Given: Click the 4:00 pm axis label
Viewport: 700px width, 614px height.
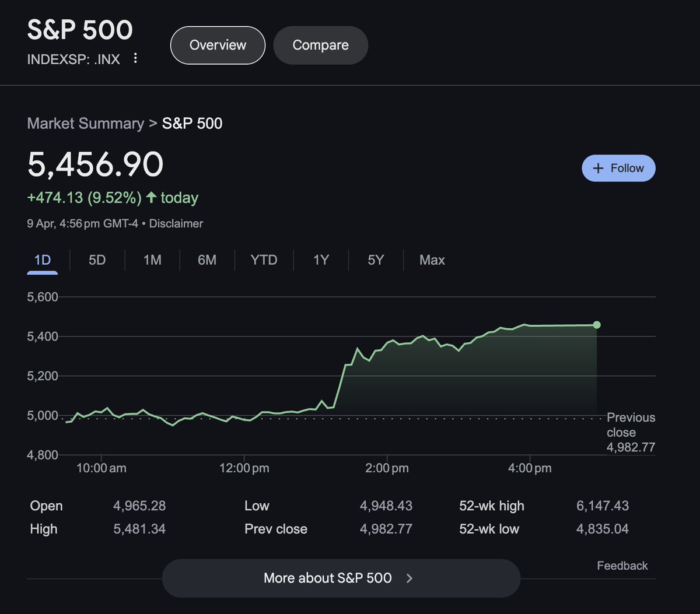Looking at the screenshot, I should tap(530, 468).
